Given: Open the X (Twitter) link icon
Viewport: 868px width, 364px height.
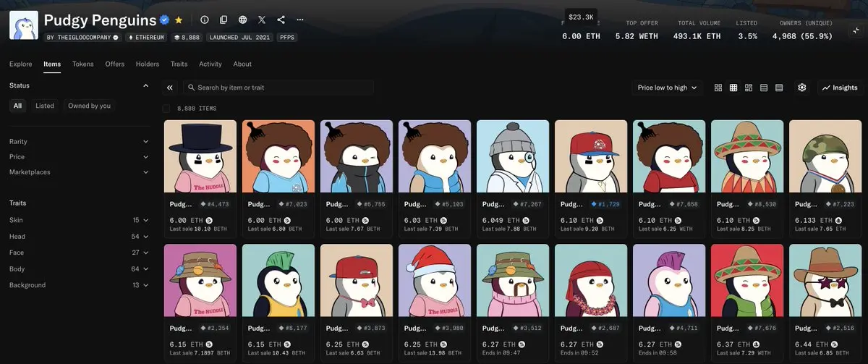Looking at the screenshot, I should pyautogui.click(x=262, y=20).
